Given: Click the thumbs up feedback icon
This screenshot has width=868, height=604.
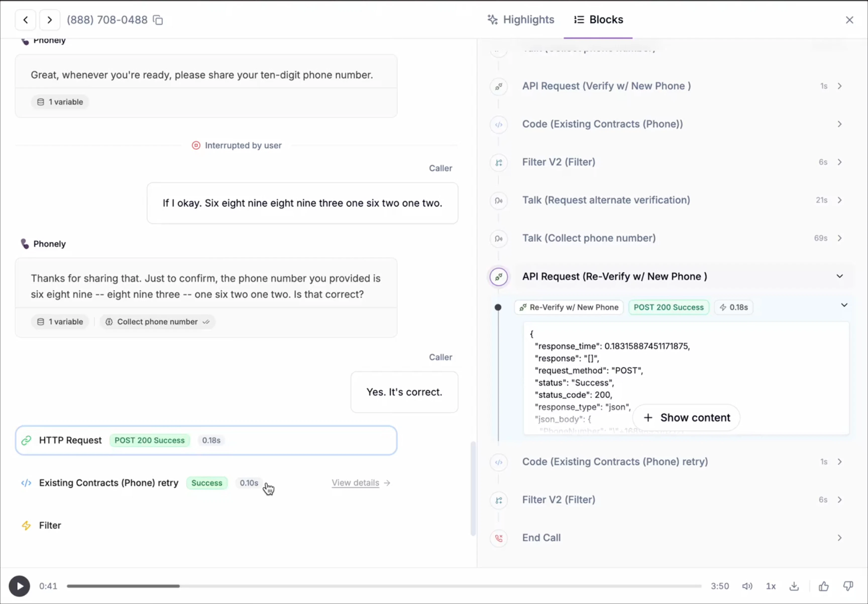Looking at the screenshot, I should [x=824, y=586].
